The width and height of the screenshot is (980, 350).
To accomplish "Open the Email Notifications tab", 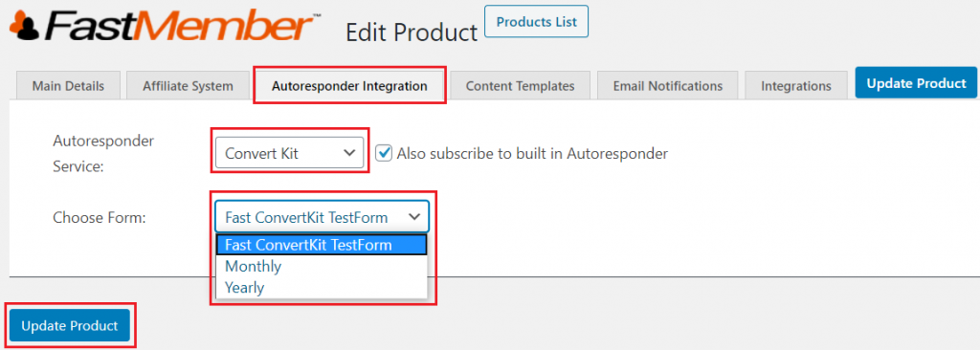I will (x=667, y=86).
